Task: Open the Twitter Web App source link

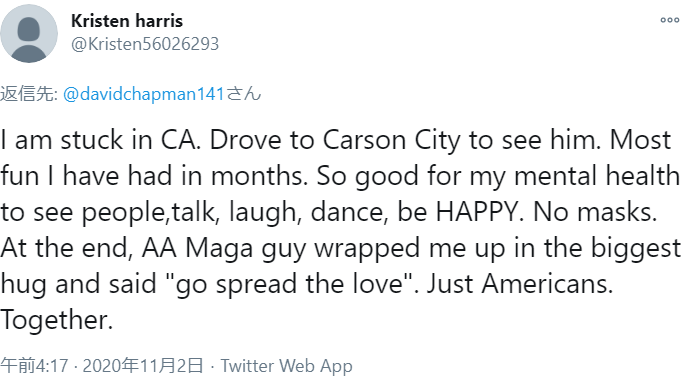Action: coord(286,366)
